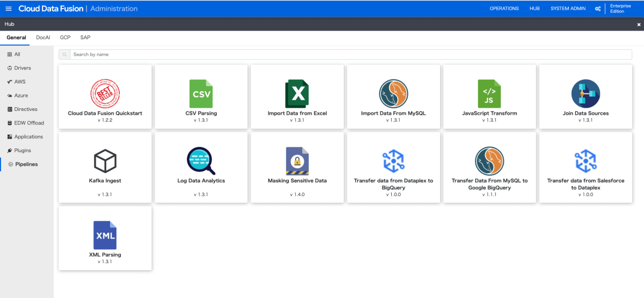
Task: Click the All category grid icon
Action: coord(10,54)
